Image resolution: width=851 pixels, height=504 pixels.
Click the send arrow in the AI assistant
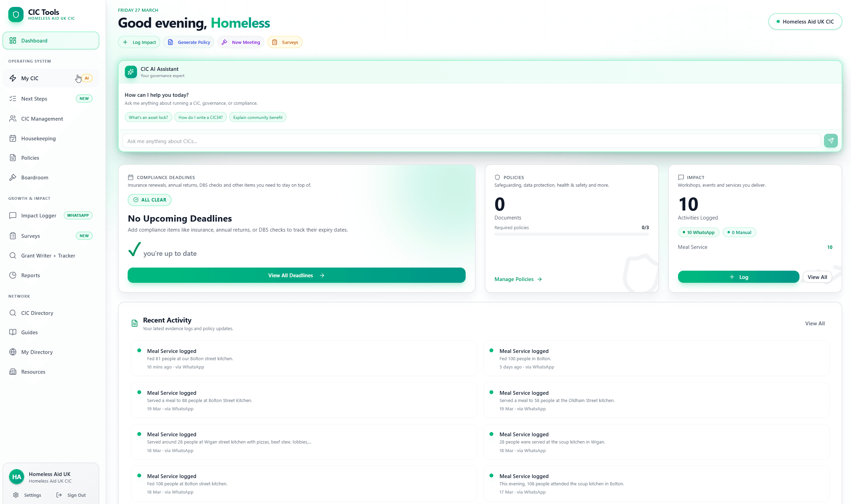pos(831,141)
